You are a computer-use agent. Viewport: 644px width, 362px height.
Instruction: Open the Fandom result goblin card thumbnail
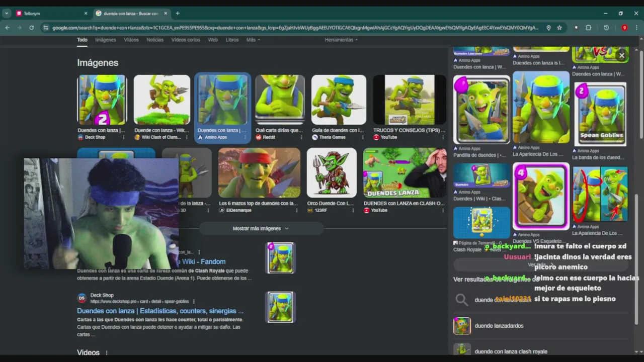pos(280,258)
